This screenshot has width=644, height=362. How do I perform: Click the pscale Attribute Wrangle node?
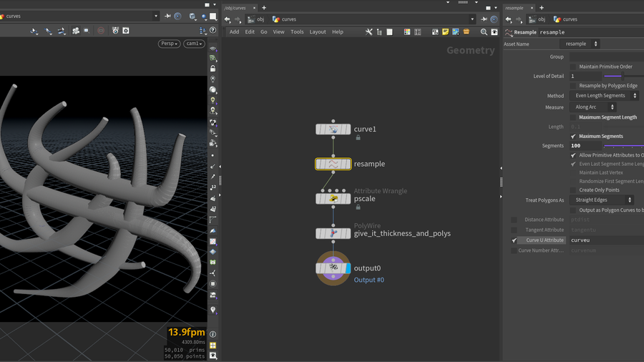pyautogui.click(x=333, y=198)
